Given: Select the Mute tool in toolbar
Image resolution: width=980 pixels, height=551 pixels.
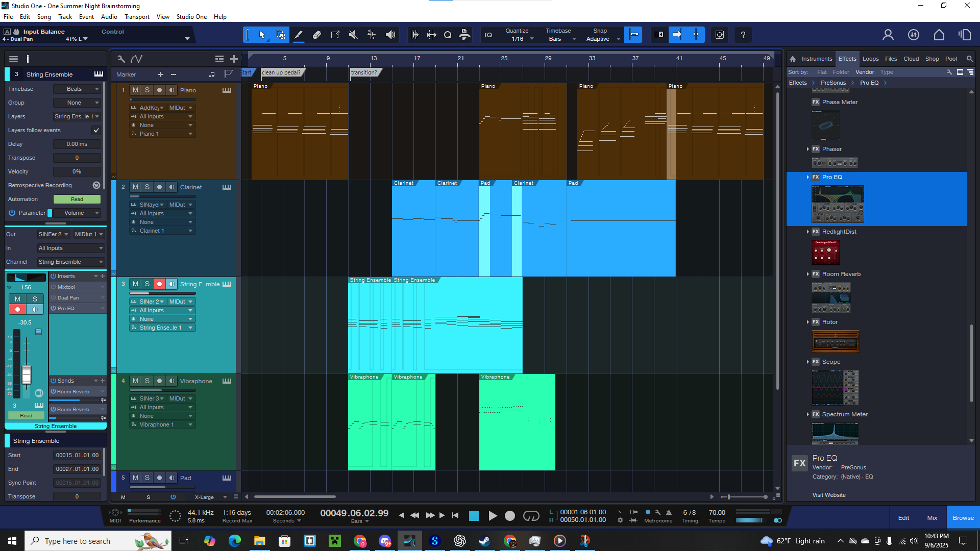Looking at the screenshot, I should (x=353, y=35).
